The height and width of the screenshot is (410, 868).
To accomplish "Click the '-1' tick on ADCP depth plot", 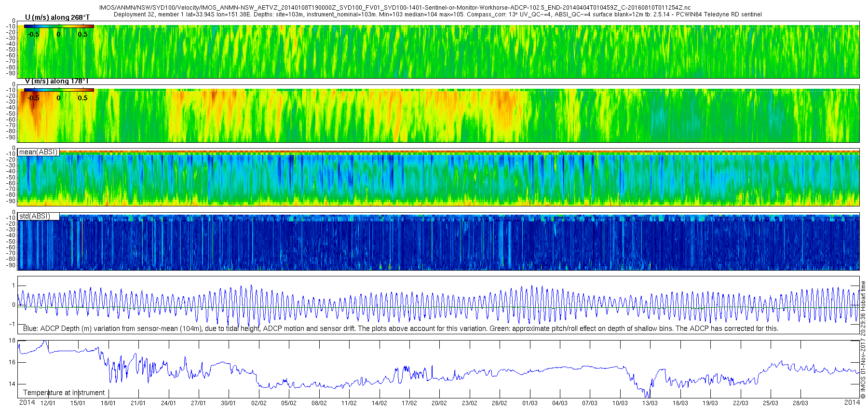I will [13, 324].
